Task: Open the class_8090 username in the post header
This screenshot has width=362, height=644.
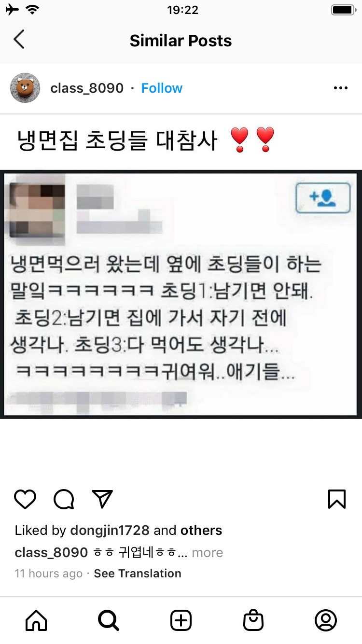Action: (x=87, y=88)
